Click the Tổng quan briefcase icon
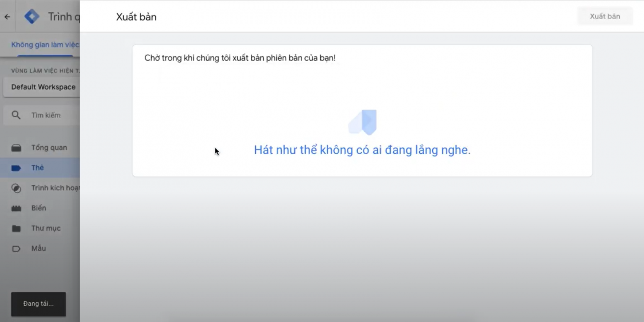The image size is (644, 322). pos(16,148)
